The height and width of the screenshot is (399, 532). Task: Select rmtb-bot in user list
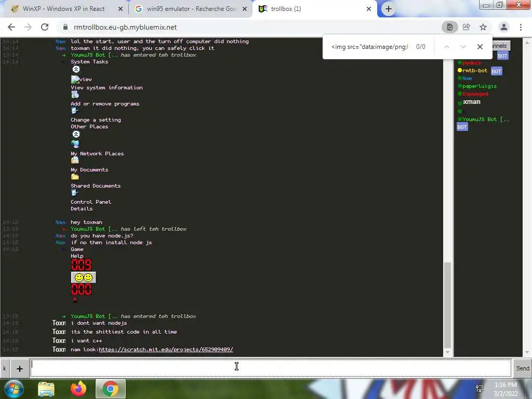point(475,71)
